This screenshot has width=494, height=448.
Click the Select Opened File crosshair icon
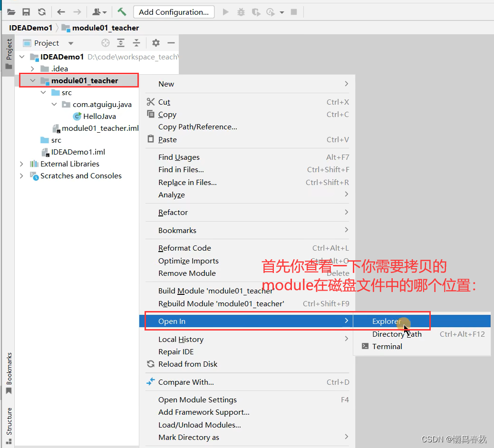tap(105, 43)
